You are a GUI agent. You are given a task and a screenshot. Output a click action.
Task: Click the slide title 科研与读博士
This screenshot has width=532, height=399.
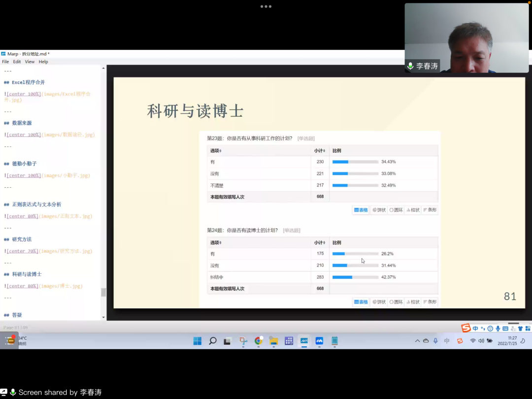(195, 111)
